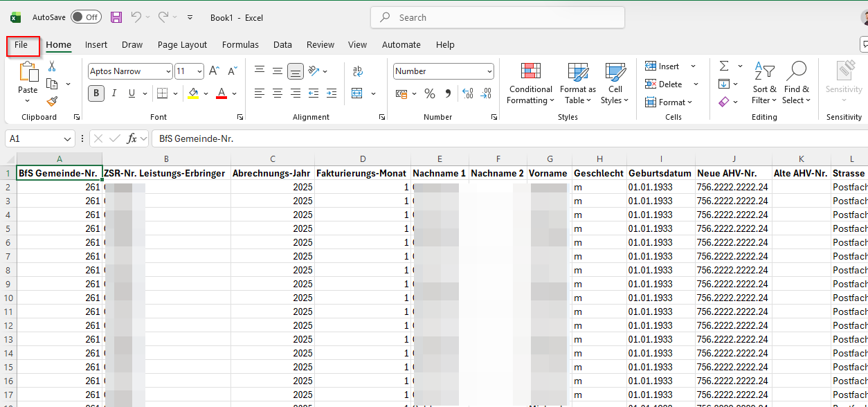868x407 pixels.
Task: Click the Save floppy disk icon
Action: tap(116, 17)
